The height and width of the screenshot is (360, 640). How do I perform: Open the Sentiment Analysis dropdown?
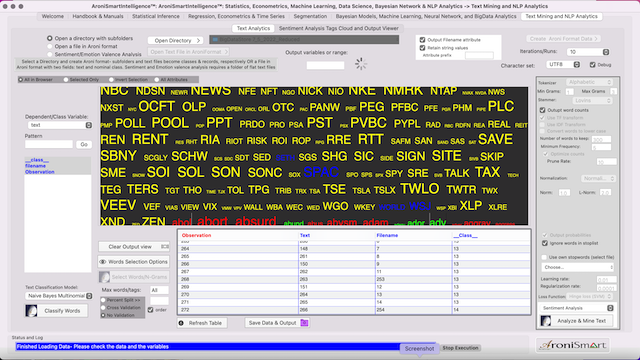(x=577, y=308)
